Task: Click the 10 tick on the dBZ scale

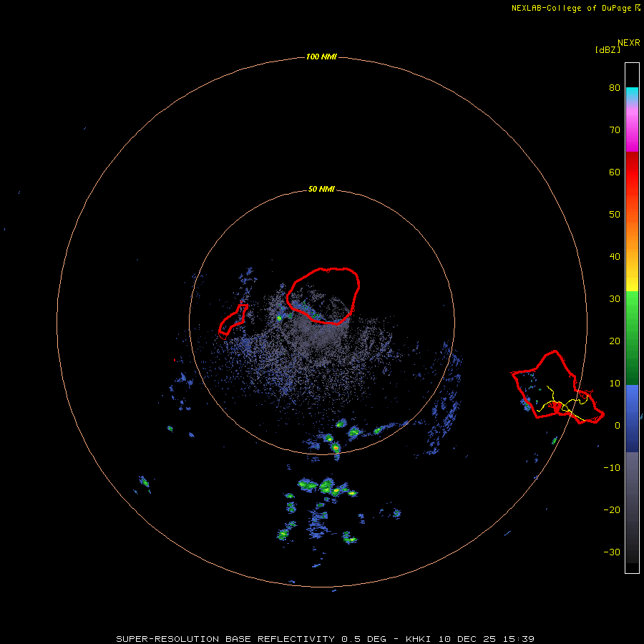Action: [615, 384]
